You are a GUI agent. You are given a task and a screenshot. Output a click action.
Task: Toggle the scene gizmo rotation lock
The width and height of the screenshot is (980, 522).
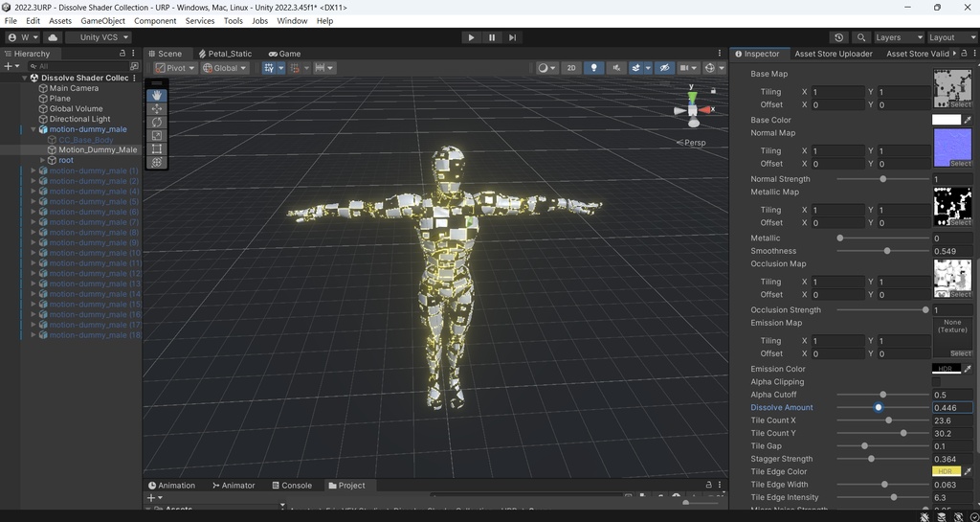pyautogui.click(x=713, y=91)
